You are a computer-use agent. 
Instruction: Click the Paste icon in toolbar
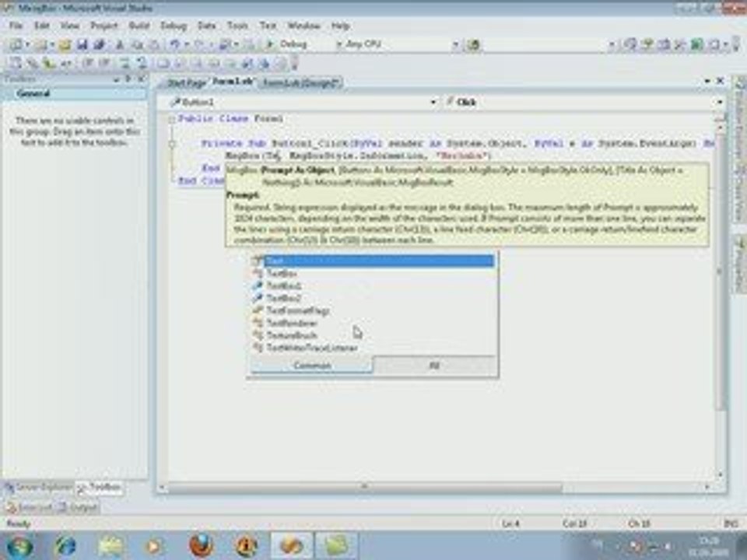(155, 45)
